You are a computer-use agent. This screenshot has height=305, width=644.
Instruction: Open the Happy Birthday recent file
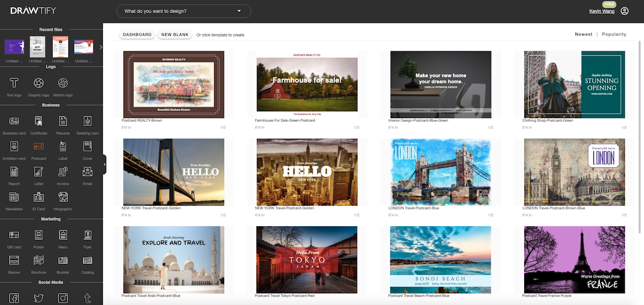pyautogui.click(x=38, y=47)
